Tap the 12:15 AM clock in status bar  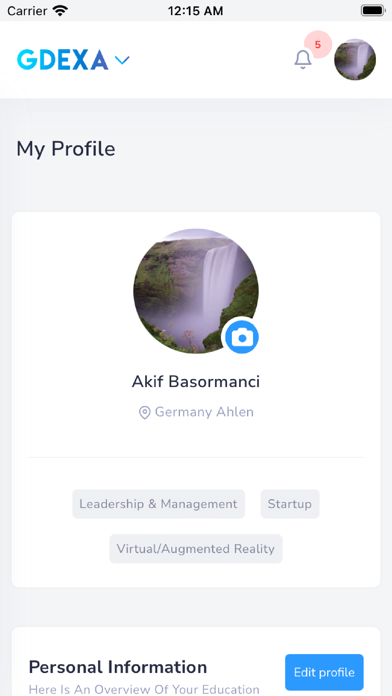pos(195,11)
